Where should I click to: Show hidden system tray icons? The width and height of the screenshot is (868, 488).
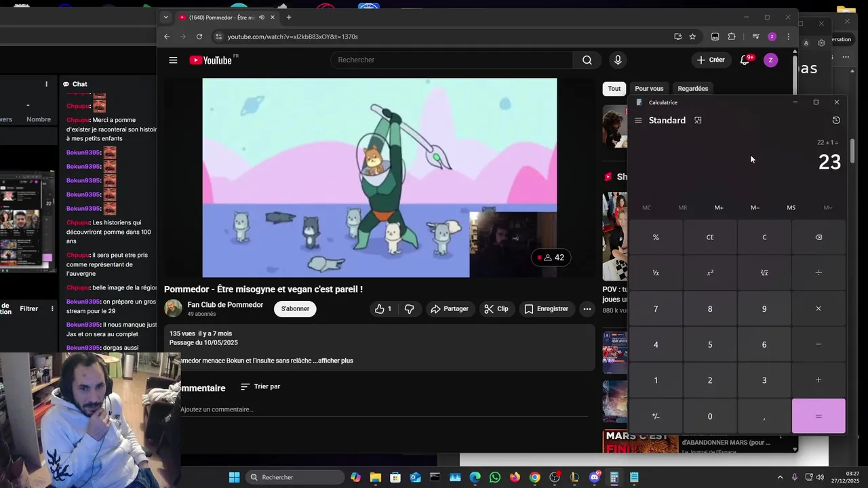coord(780,478)
